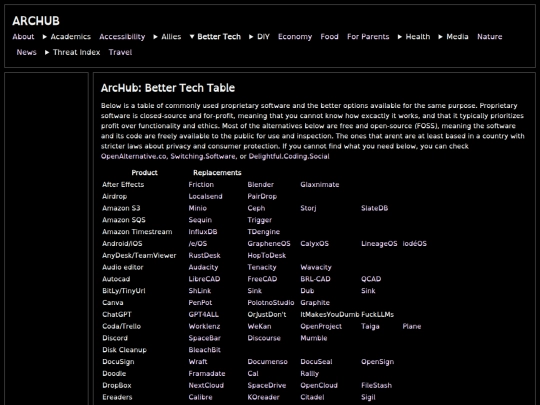The height and width of the screenshot is (405, 540).
Task: Open the Documenso link
Action: click(x=268, y=362)
